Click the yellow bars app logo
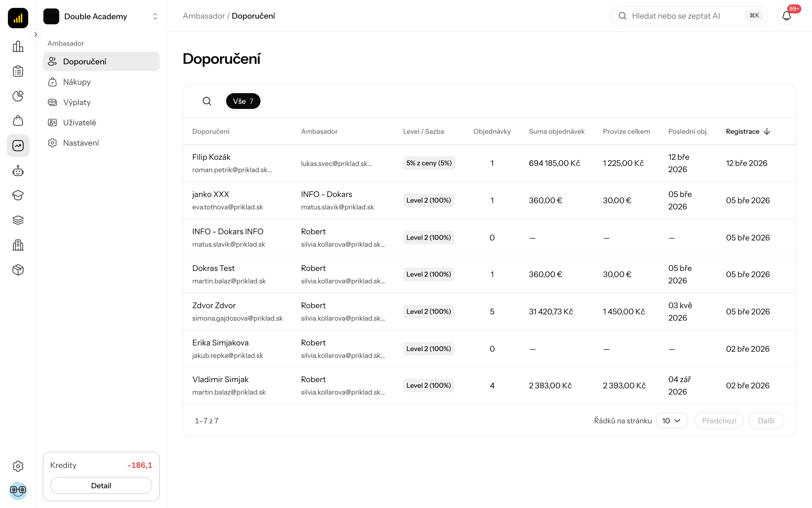The width and height of the screenshot is (812, 508). click(18, 18)
